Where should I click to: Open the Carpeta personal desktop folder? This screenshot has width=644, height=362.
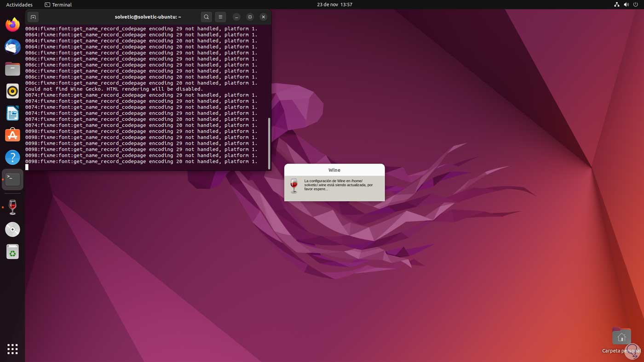[621, 341]
